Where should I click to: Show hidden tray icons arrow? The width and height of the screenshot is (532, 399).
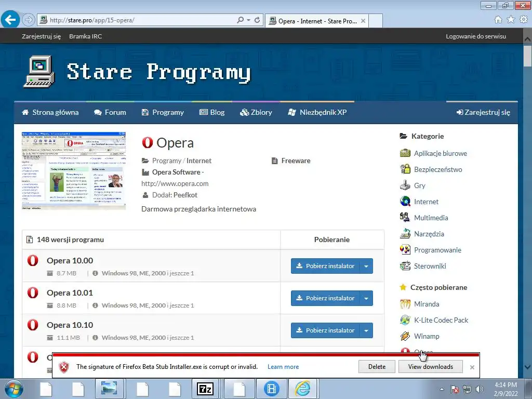click(442, 389)
